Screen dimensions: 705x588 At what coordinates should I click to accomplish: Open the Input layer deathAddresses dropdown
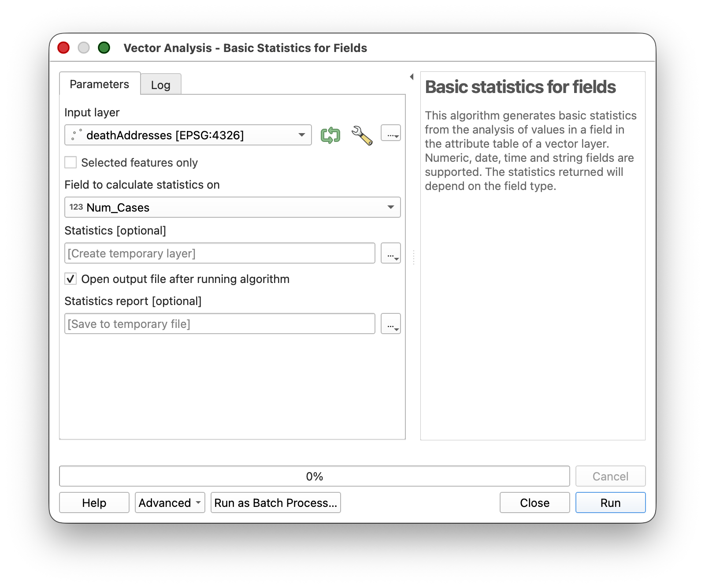pyautogui.click(x=188, y=135)
